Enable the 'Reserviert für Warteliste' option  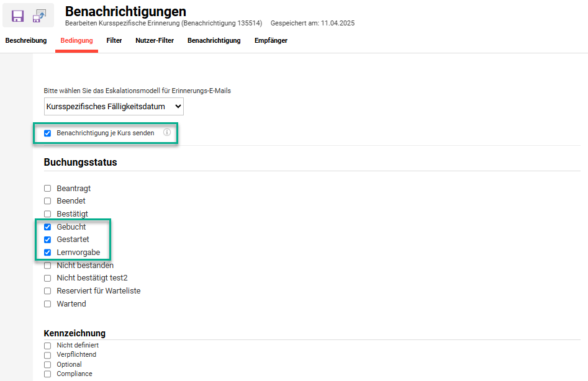coord(47,290)
